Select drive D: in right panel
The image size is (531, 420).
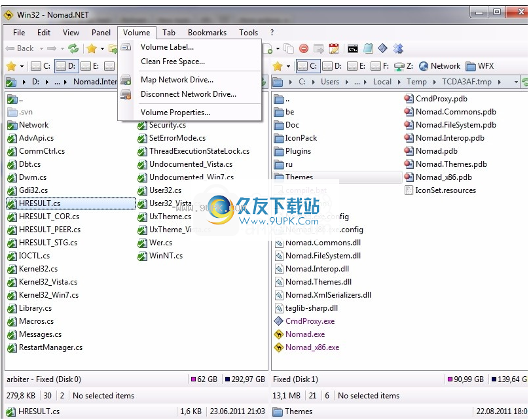click(x=332, y=66)
